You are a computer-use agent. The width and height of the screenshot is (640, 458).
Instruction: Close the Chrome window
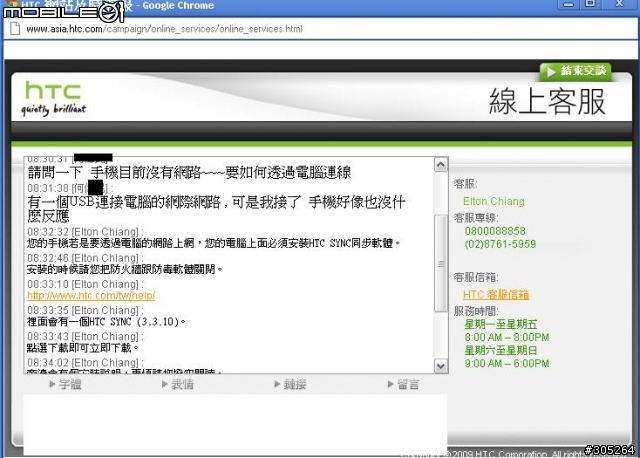[620, 4]
